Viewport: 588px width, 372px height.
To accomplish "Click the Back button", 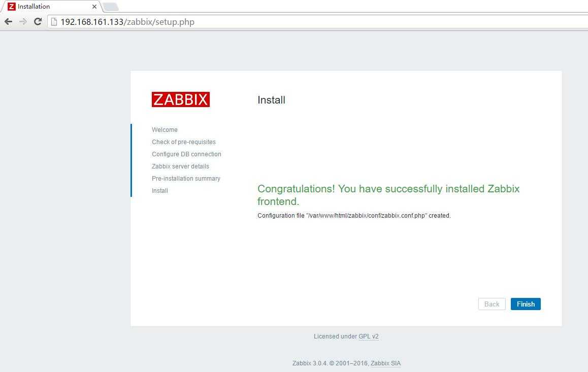I will click(492, 304).
